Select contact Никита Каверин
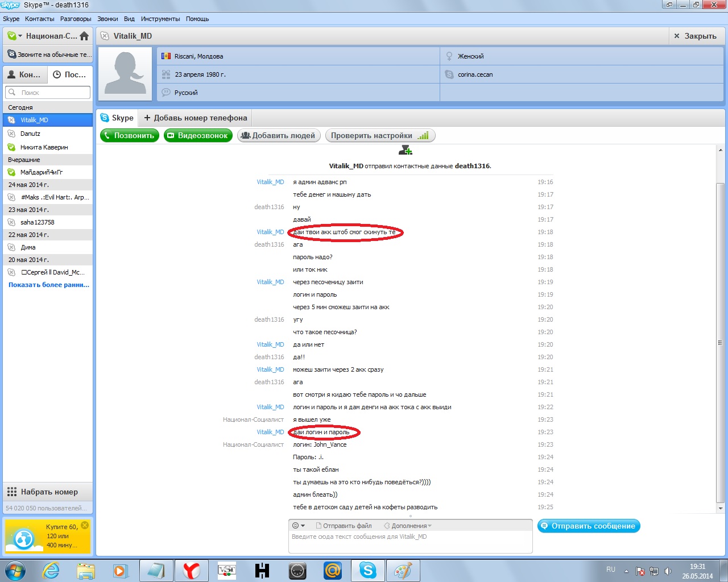Screen dimensions: 728x582 pyautogui.click(x=48, y=147)
